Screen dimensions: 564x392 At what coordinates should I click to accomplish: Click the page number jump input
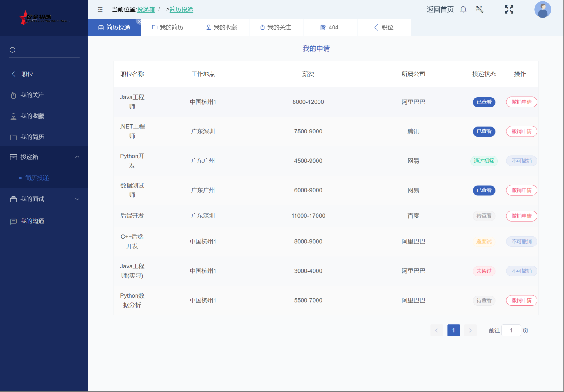pos(511,330)
